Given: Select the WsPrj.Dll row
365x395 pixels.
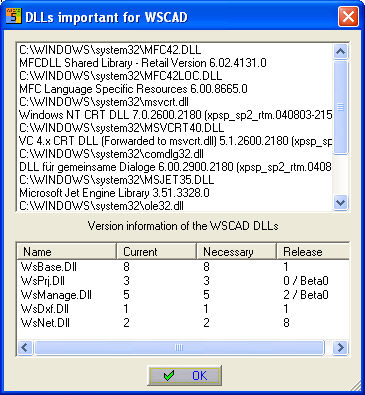Looking at the screenshot, I should pos(183,281).
